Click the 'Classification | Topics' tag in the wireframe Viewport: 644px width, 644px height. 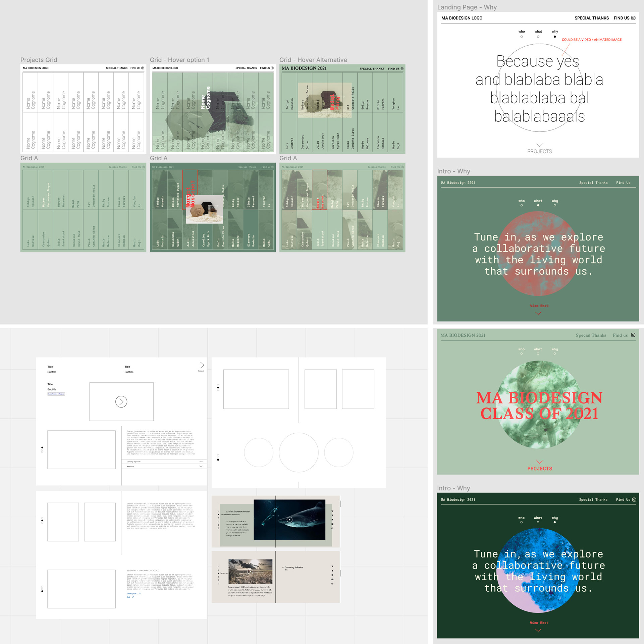coord(56,394)
